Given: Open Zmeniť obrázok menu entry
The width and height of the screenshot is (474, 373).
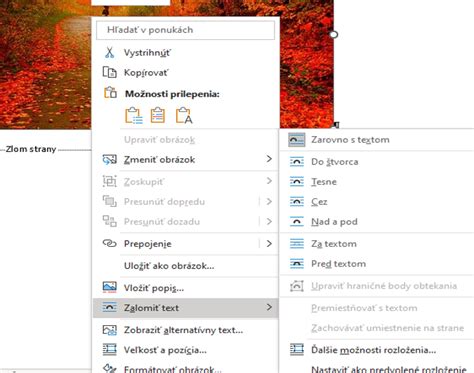Looking at the screenshot, I should [185, 160].
